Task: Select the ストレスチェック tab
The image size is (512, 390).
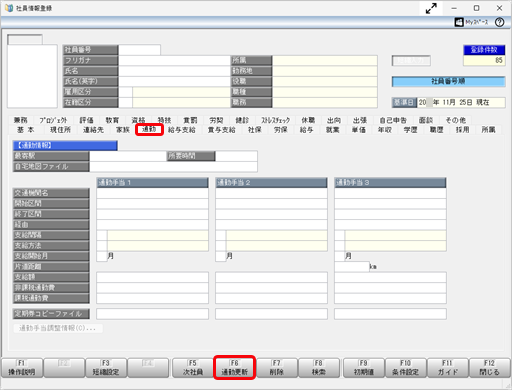Action: click(276, 120)
